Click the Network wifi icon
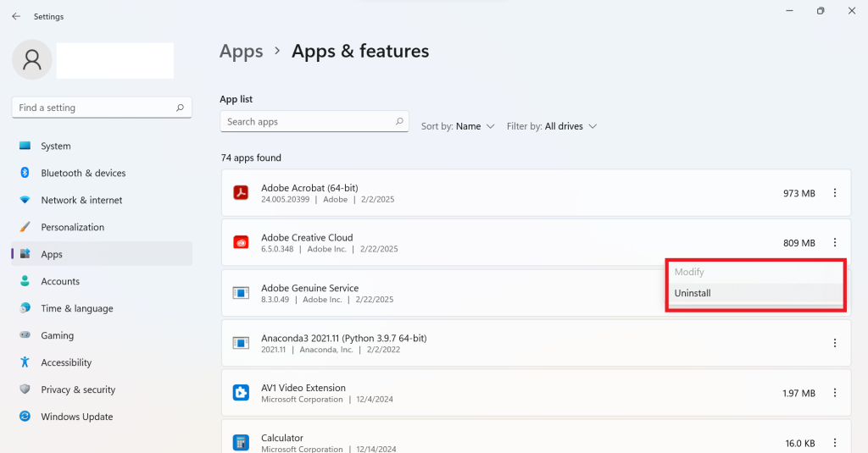The image size is (868, 453). 25,200
